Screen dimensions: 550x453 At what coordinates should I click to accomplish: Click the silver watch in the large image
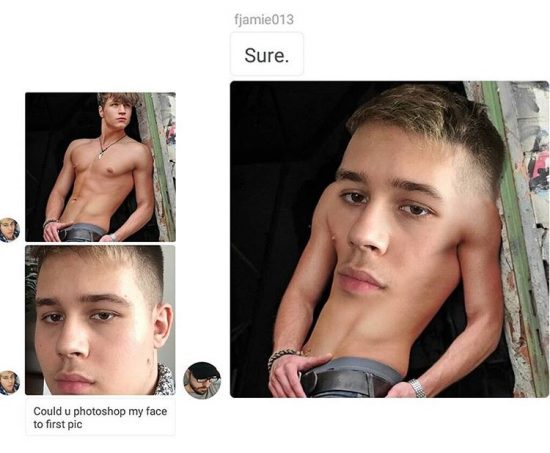click(417, 388)
